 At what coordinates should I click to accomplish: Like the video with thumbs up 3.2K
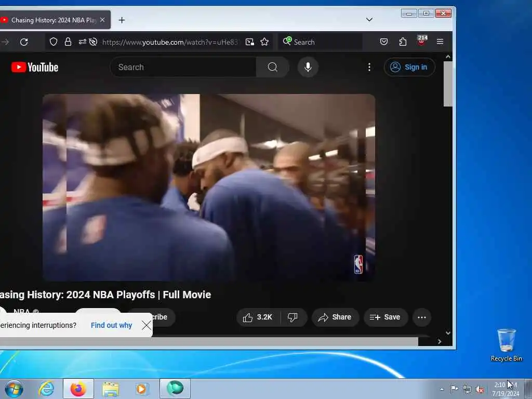click(x=258, y=317)
